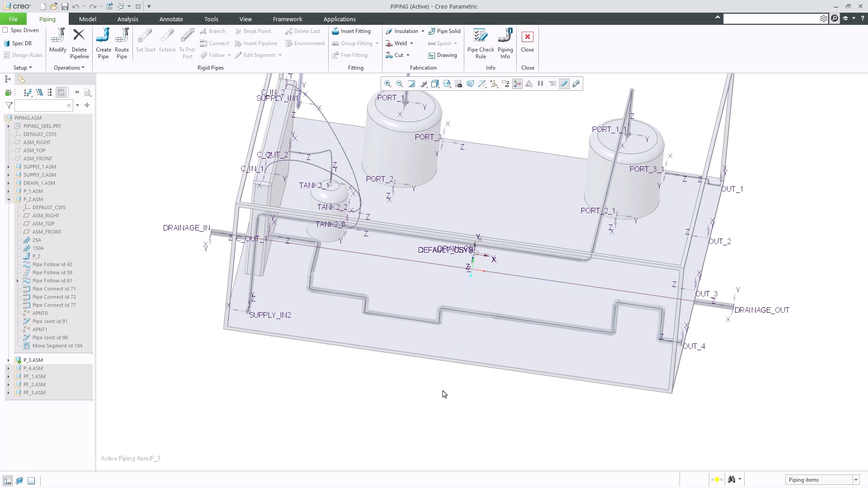This screenshot has height=488, width=868.
Task: Open the Piping Info tool
Action: [505, 43]
